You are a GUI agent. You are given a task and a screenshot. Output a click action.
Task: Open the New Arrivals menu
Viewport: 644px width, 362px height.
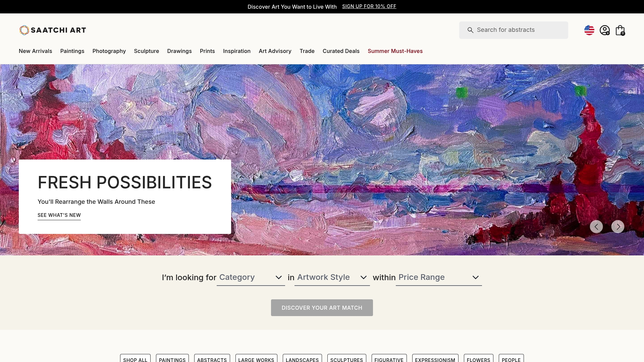coord(36,51)
